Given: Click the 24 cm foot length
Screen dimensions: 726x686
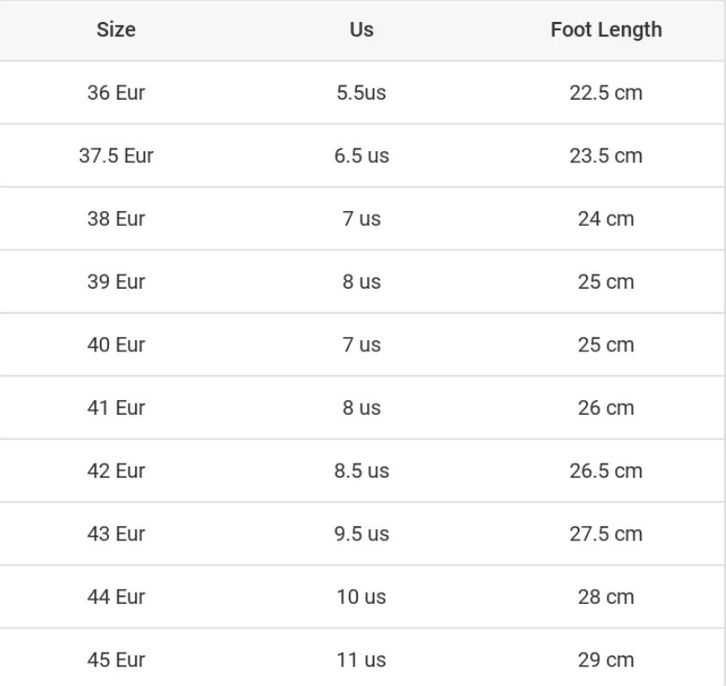Looking at the screenshot, I should click(x=606, y=219).
